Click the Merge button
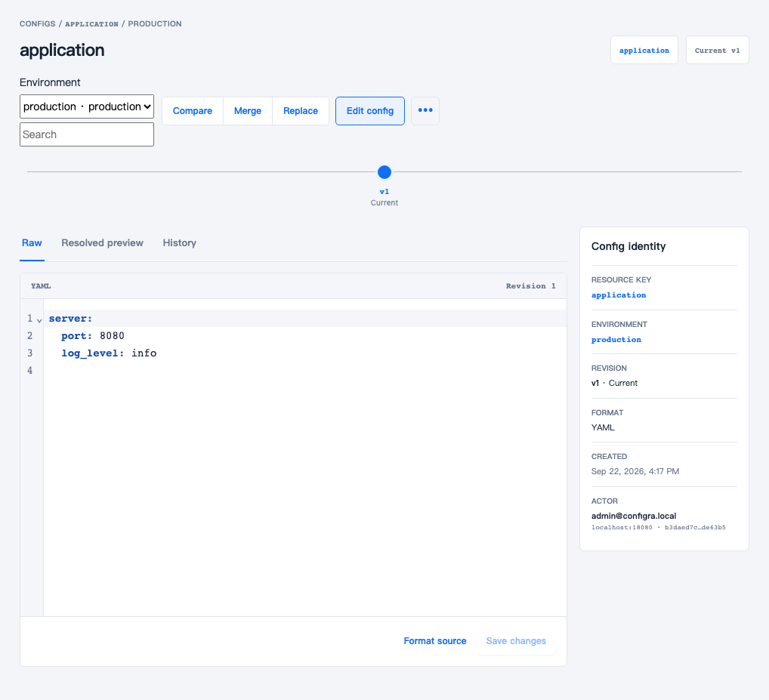The image size is (769, 700). [248, 111]
